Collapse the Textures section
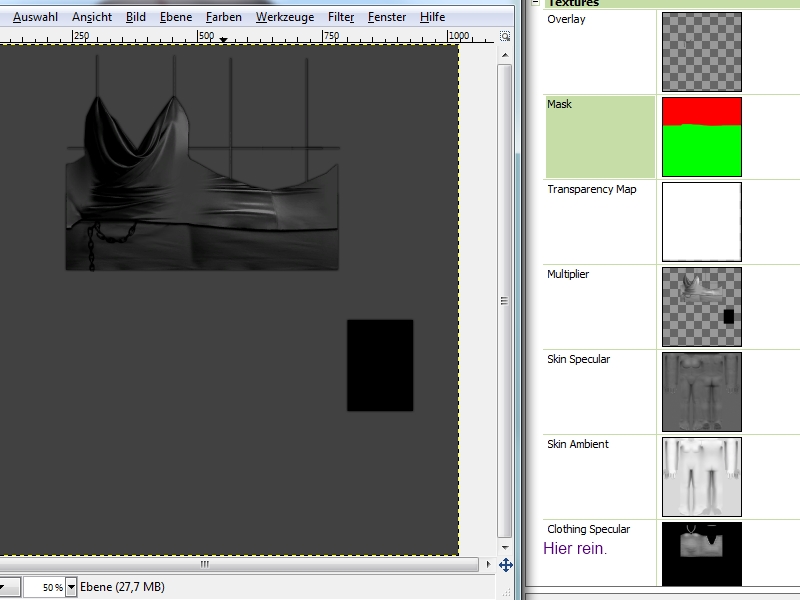This screenshot has width=800, height=600. tap(537, 3)
